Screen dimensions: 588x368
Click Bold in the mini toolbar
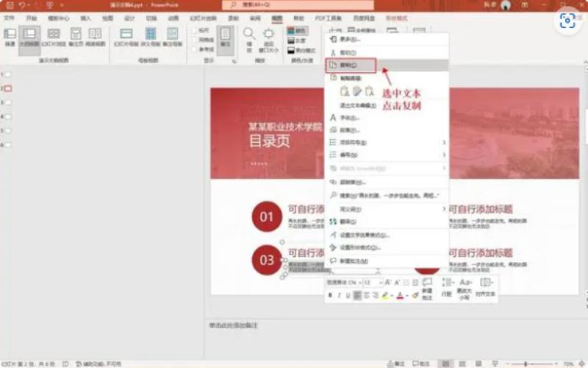point(330,296)
